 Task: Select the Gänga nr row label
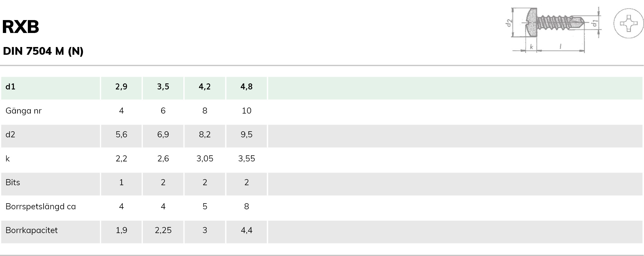[24, 111]
